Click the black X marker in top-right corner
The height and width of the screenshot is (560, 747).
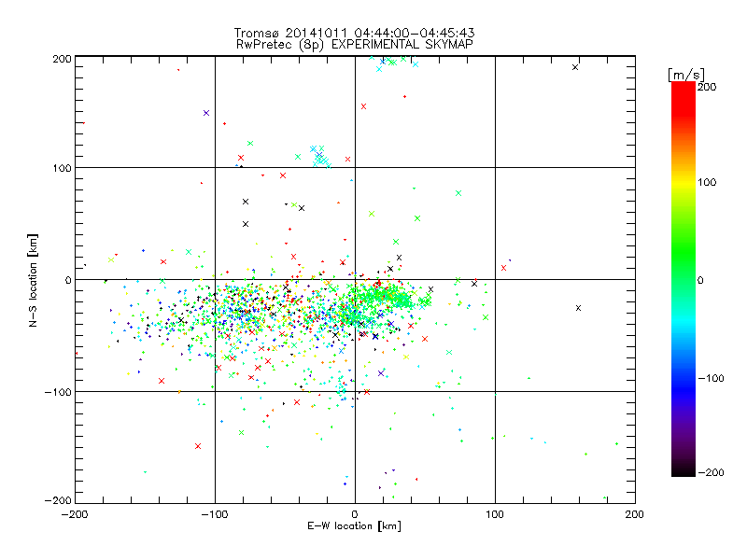coord(575,67)
